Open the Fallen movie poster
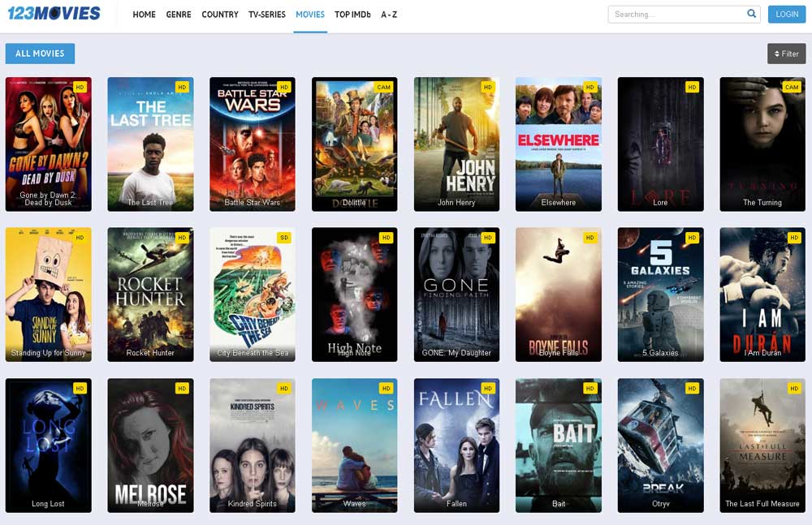This screenshot has height=525, width=812. 456,445
